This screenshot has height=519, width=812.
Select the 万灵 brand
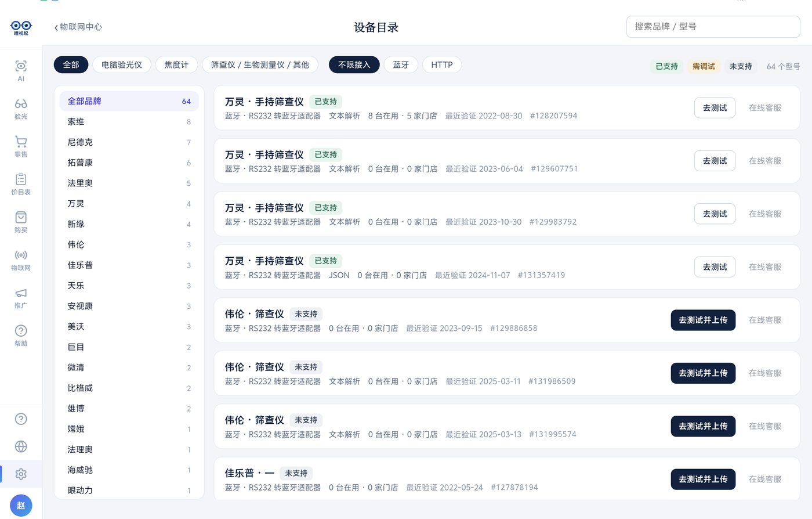point(129,204)
